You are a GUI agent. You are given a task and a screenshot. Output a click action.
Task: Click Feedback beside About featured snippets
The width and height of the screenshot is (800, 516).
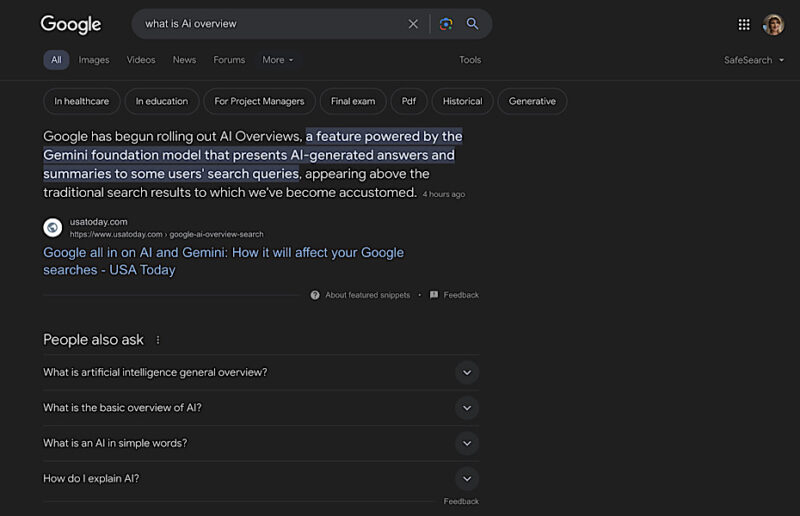(461, 295)
